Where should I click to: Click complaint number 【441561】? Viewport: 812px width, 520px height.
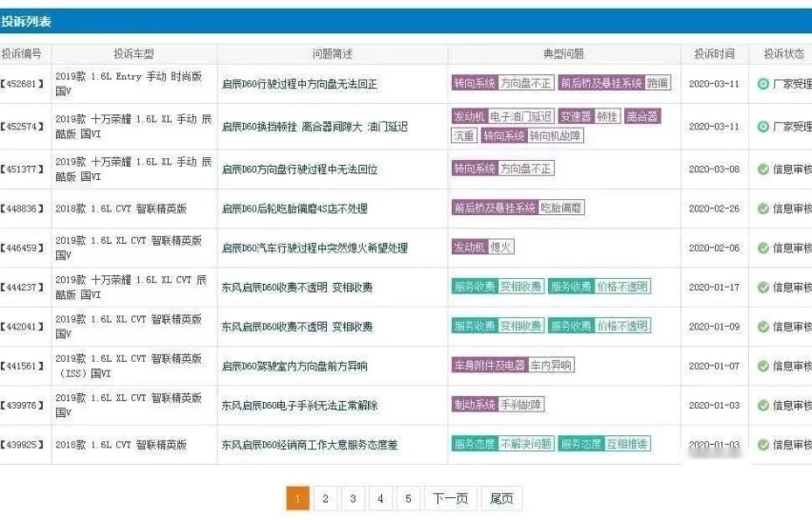[x=22, y=367]
